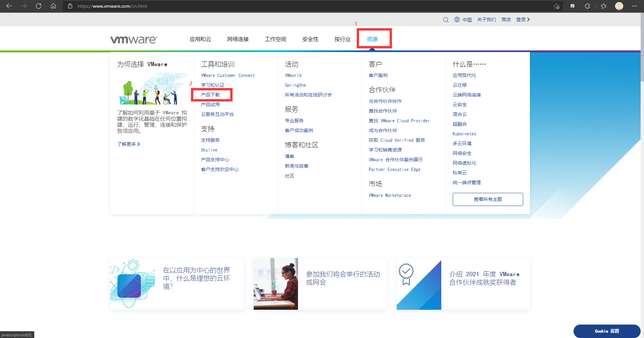Open 查找合作伙伴 link

pos(383,111)
